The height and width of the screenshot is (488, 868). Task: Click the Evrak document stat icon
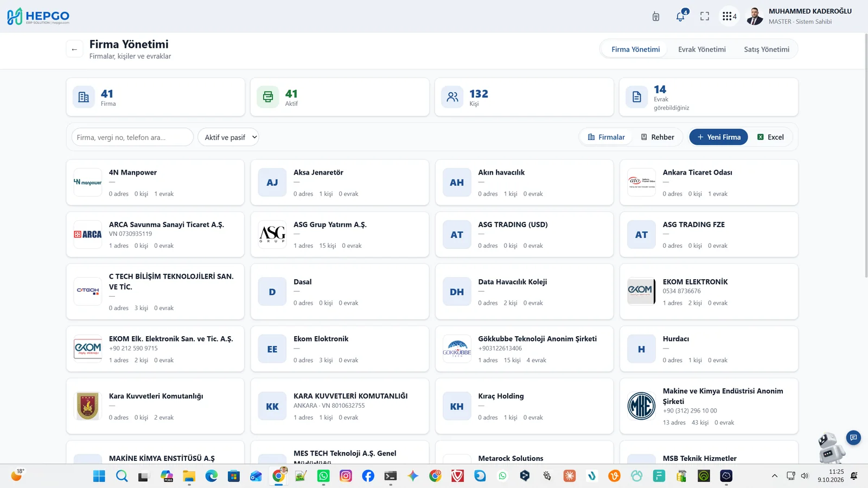(x=637, y=97)
